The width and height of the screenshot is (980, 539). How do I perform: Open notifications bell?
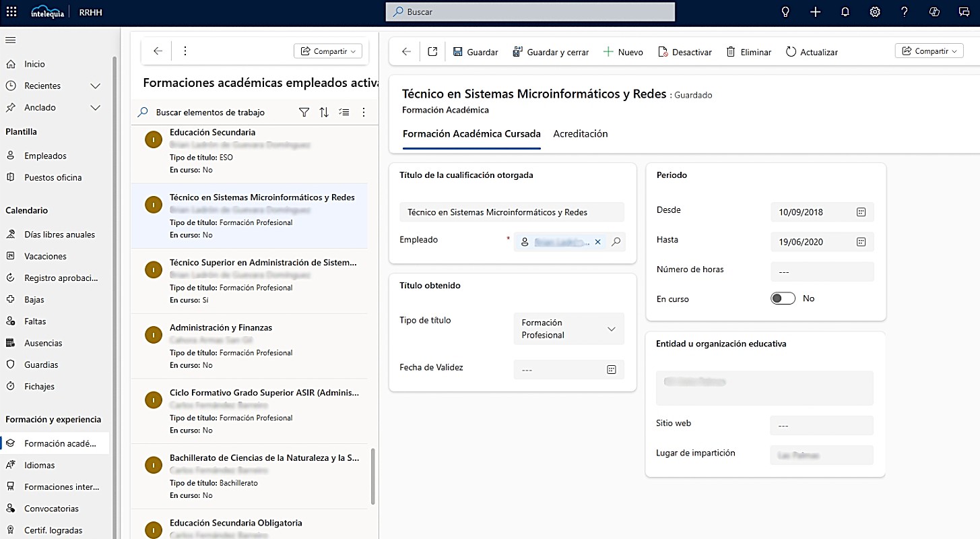(x=845, y=11)
